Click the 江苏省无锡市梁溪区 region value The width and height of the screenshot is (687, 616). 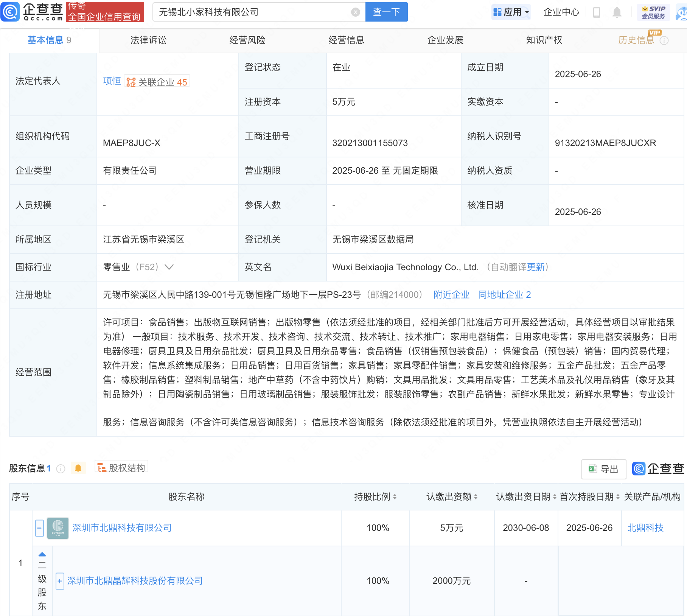(144, 240)
